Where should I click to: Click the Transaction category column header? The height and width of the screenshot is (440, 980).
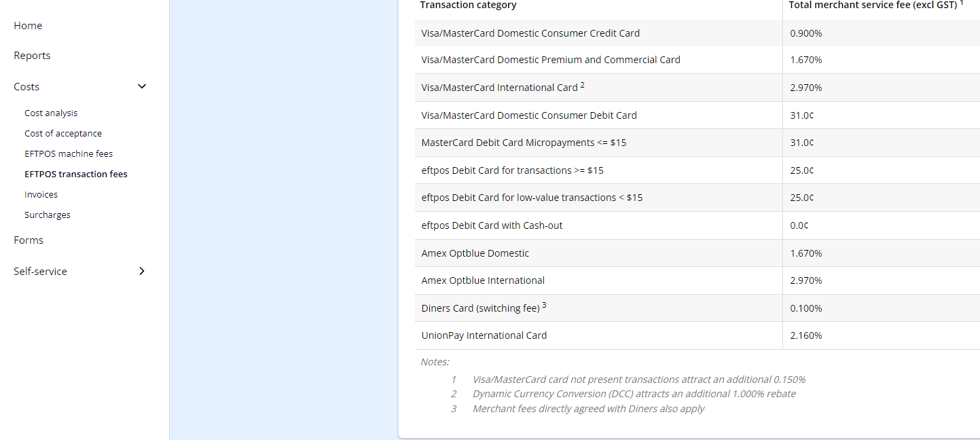tap(469, 5)
